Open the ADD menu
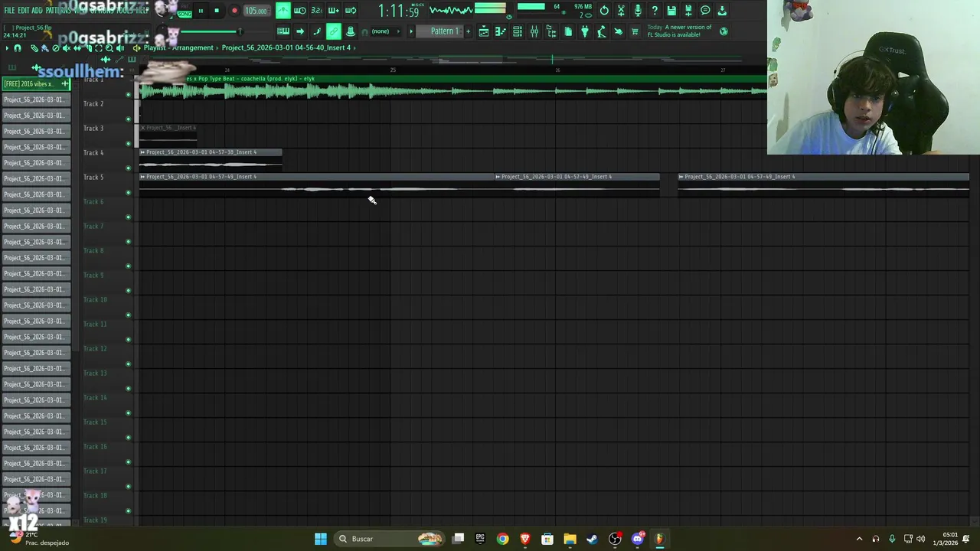Image resolution: width=980 pixels, height=551 pixels. 38,11
